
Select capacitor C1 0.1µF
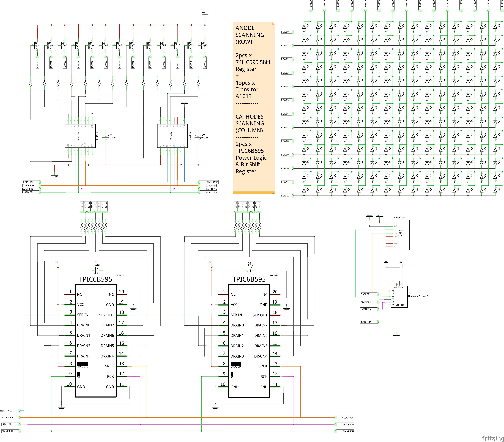(x=106, y=136)
